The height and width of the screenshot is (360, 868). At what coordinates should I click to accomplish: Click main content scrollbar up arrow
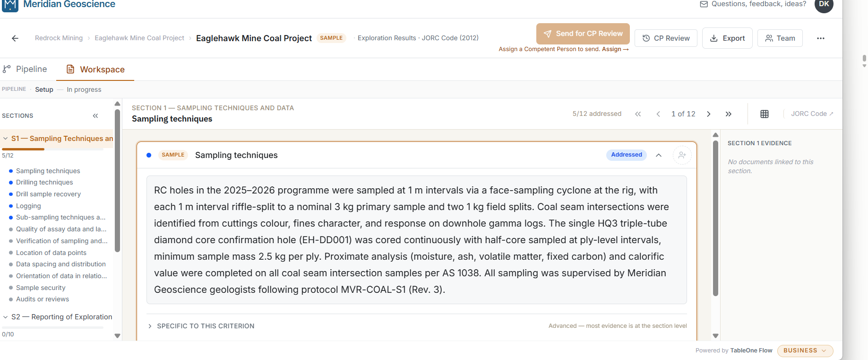coord(715,135)
